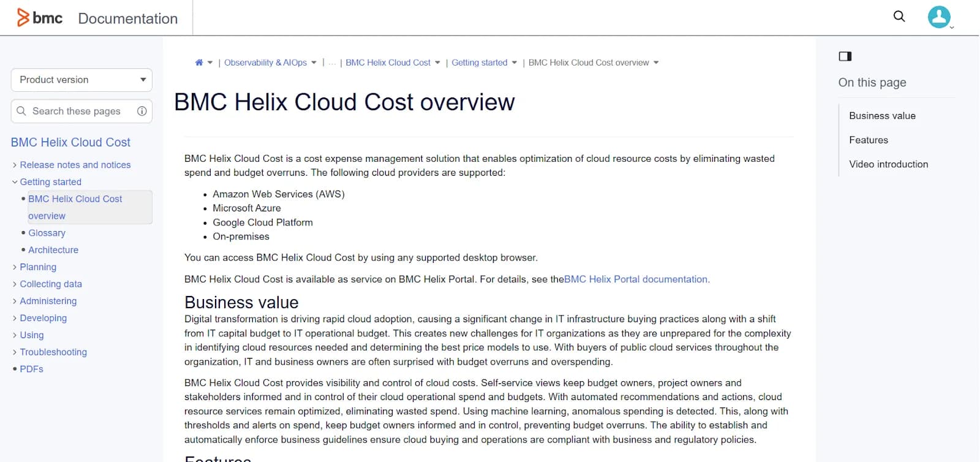Click the home breadcrumb icon
Viewport: 980px width, 462px height.
click(x=199, y=62)
